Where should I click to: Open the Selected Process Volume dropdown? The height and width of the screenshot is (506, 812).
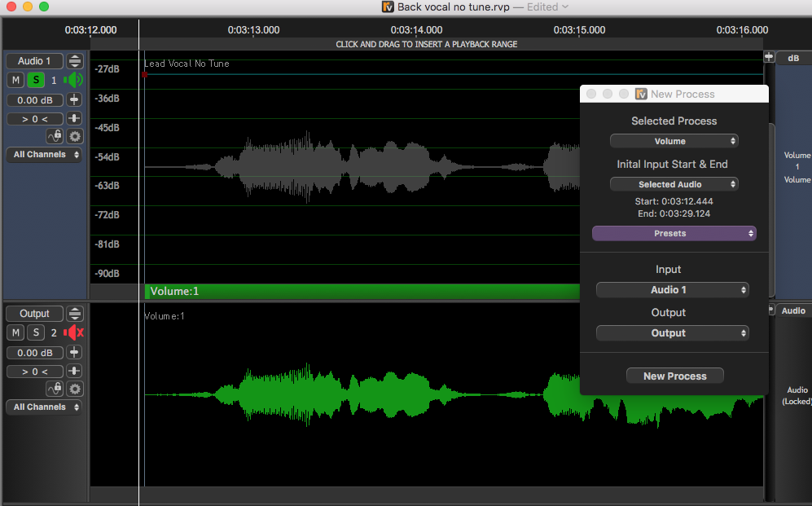click(674, 141)
